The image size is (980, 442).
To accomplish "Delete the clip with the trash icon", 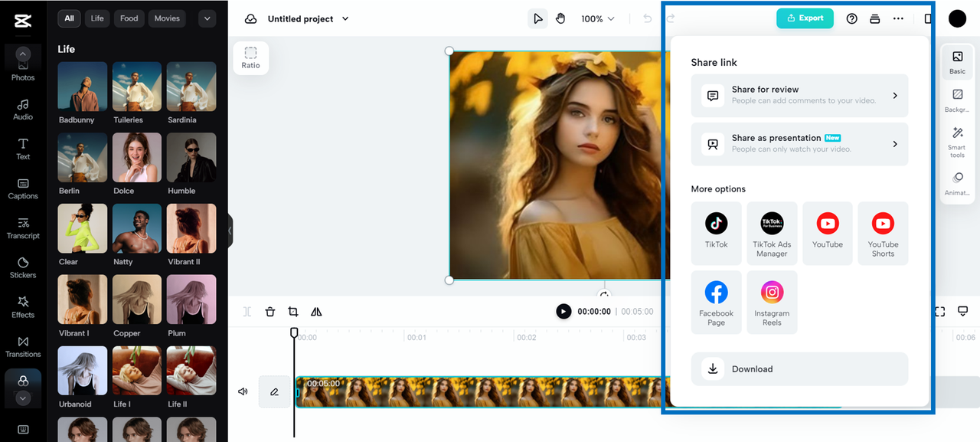I will tap(270, 312).
